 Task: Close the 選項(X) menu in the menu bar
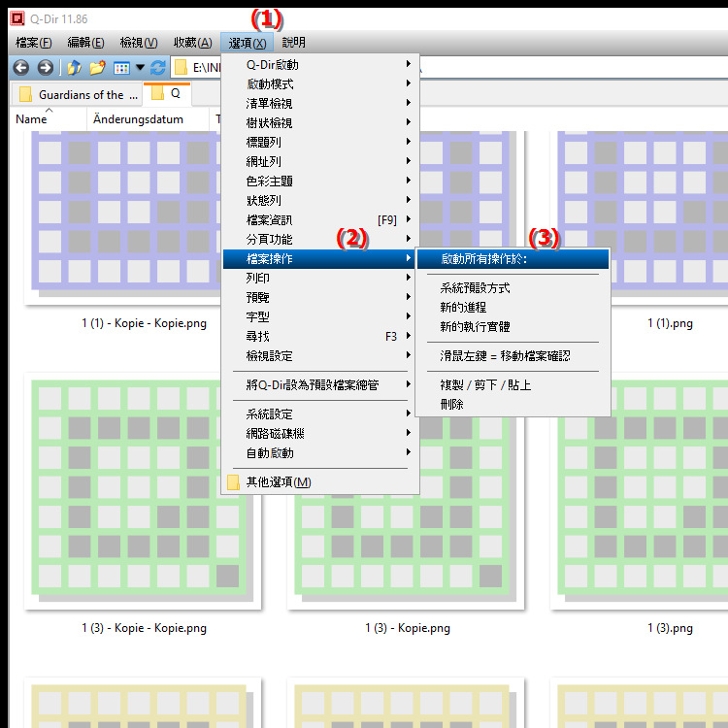pos(247,43)
